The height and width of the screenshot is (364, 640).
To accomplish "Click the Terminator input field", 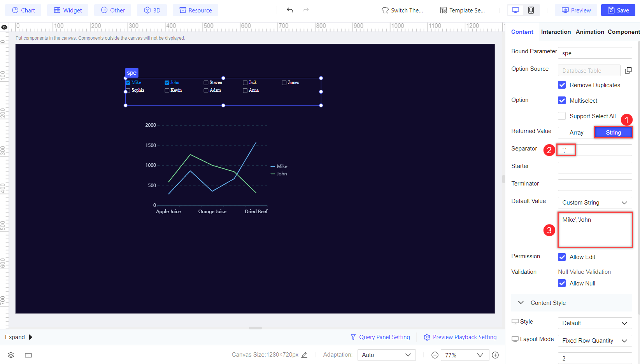I will click(595, 185).
